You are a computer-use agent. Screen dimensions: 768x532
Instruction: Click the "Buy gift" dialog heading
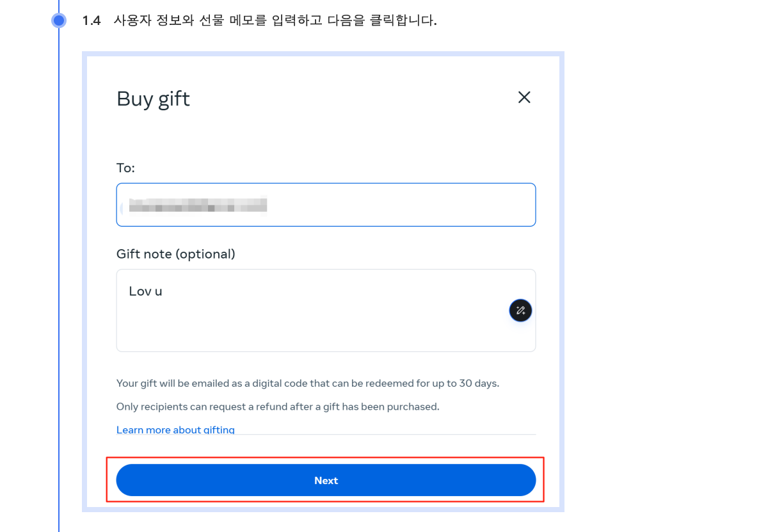click(153, 99)
